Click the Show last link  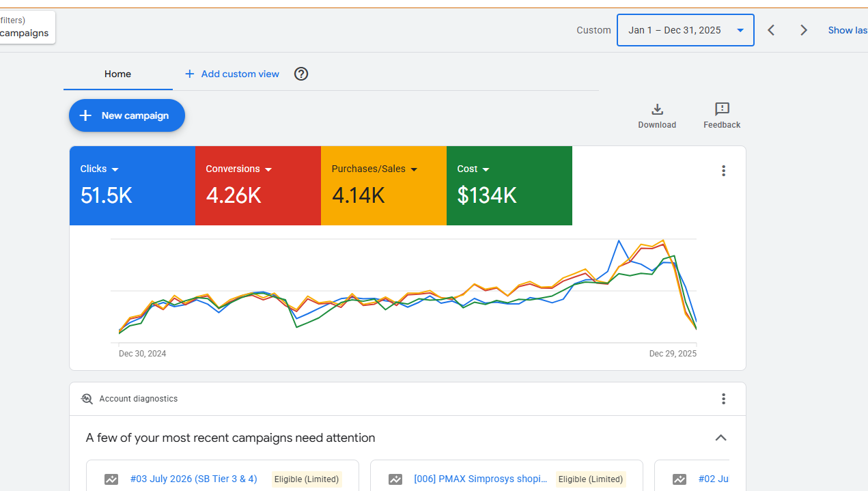click(848, 30)
